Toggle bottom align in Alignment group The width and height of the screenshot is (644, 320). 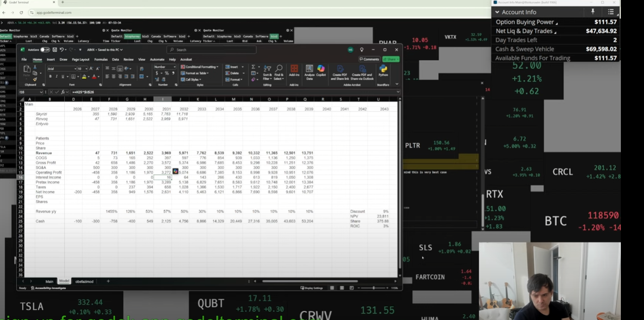pos(120,69)
